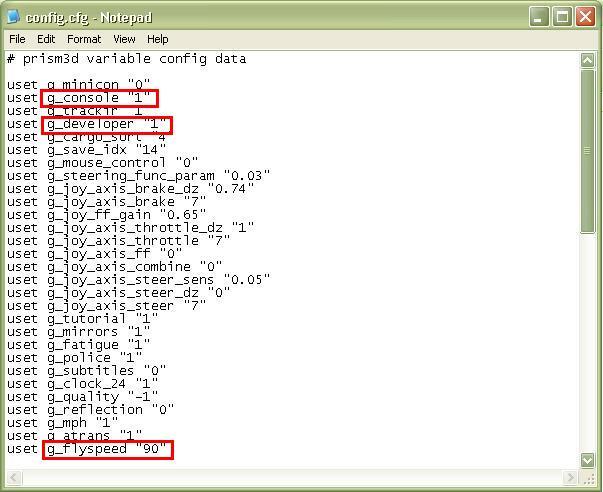Image resolution: width=603 pixels, height=492 pixels.
Task: Maximize the Notepad window
Action: point(562,17)
